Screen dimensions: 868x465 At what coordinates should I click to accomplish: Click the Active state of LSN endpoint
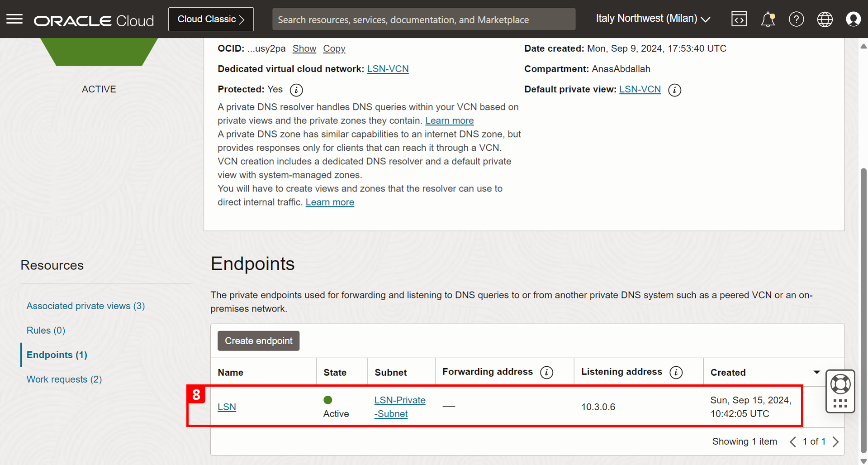coord(336,407)
